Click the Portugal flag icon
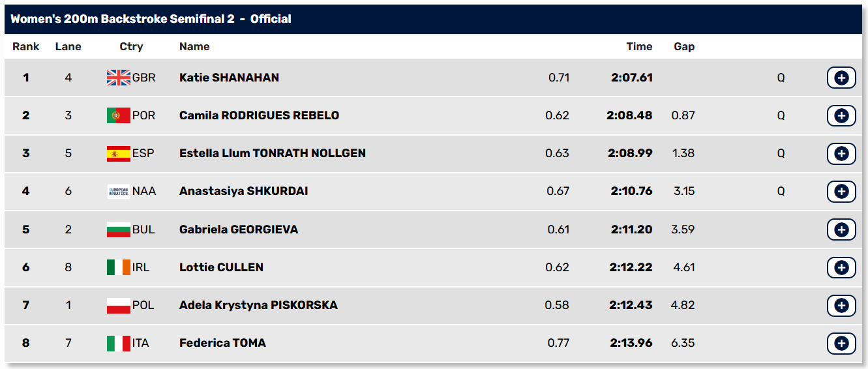This screenshot has width=868, height=369. (119, 115)
